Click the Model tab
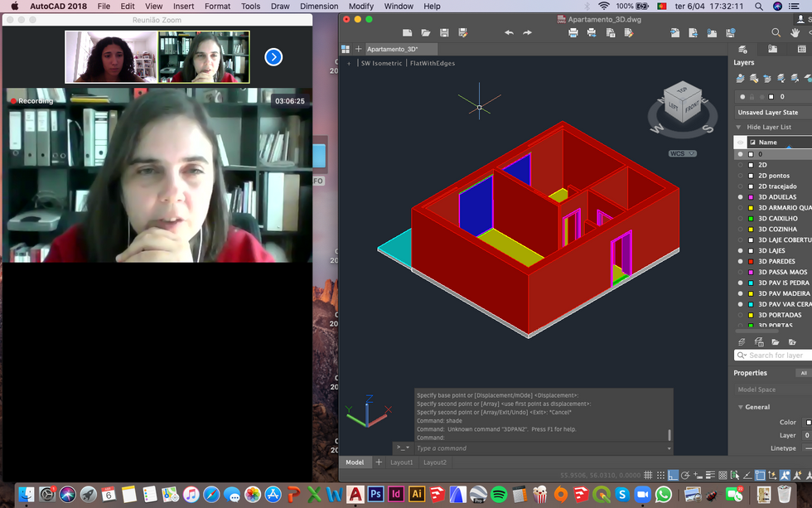Screen dimensions: 812x508 [355, 462]
